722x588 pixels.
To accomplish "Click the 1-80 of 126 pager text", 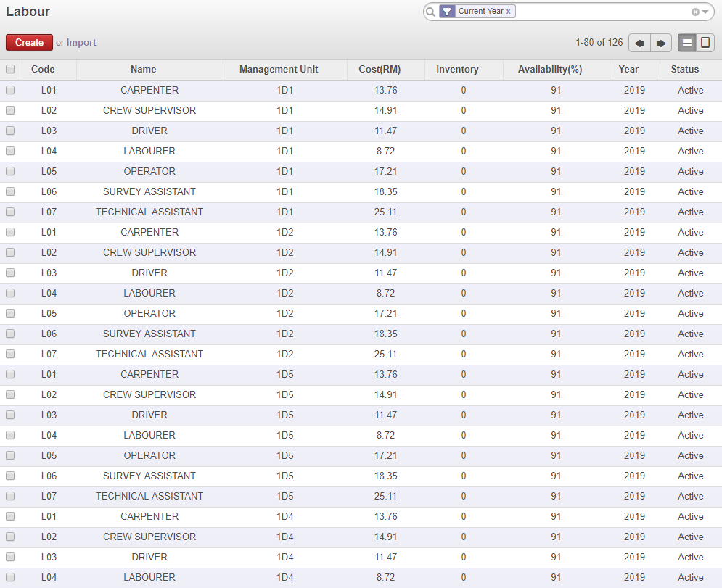I will click(599, 43).
